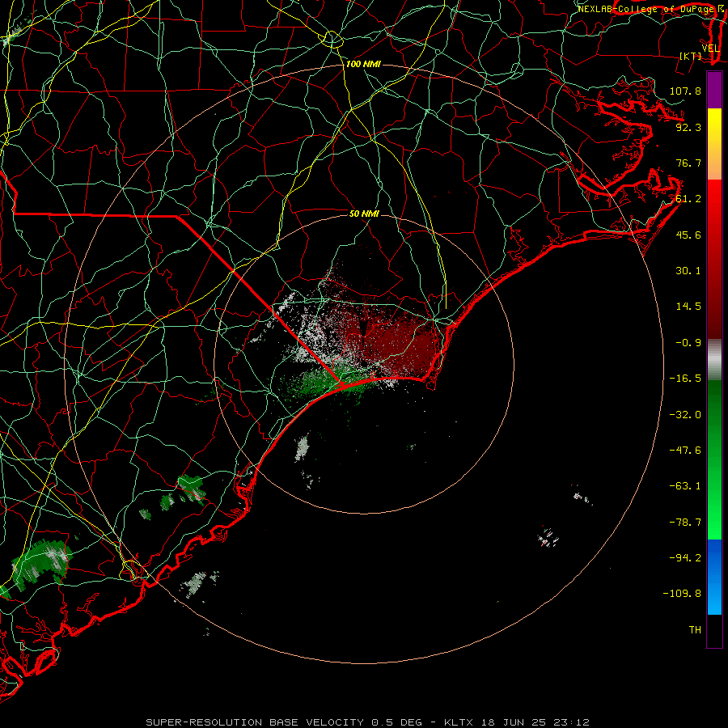Click the blue segment of velocity color bar

pyautogui.click(x=714, y=577)
